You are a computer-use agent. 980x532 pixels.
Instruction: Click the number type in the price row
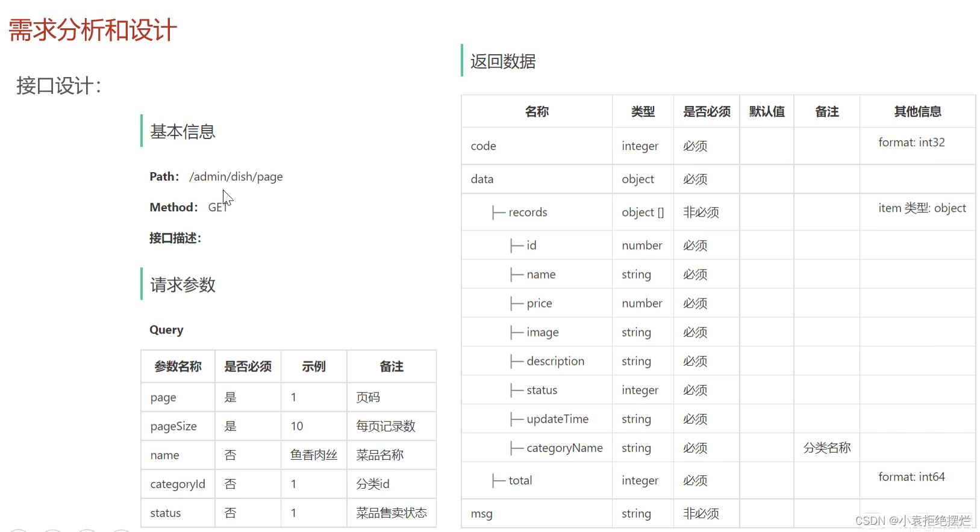tap(642, 303)
